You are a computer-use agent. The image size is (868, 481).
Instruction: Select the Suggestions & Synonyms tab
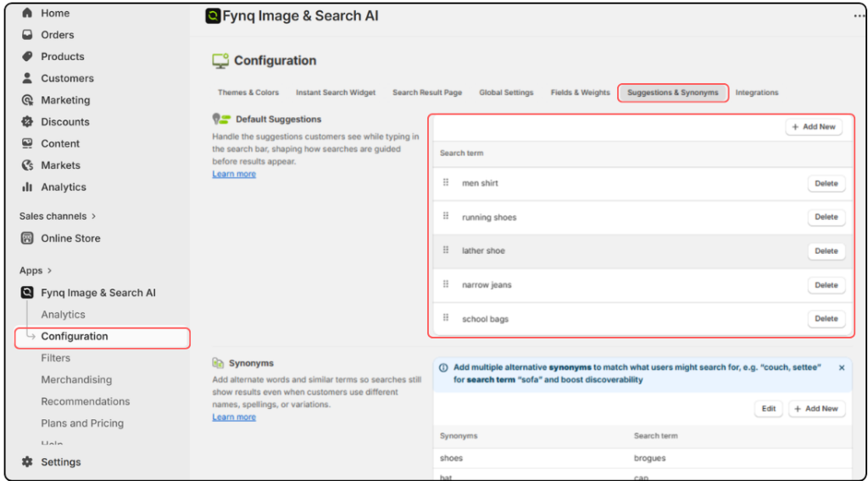672,92
